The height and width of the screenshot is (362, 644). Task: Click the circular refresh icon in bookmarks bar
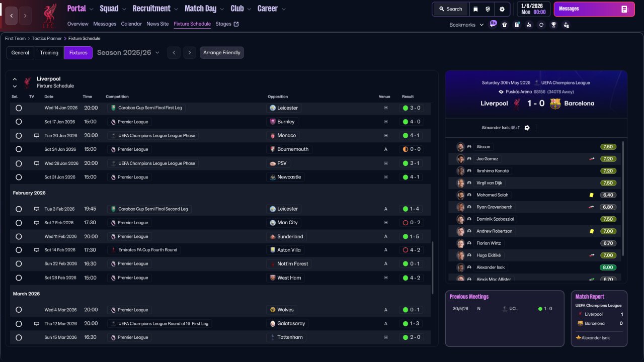coord(541,25)
